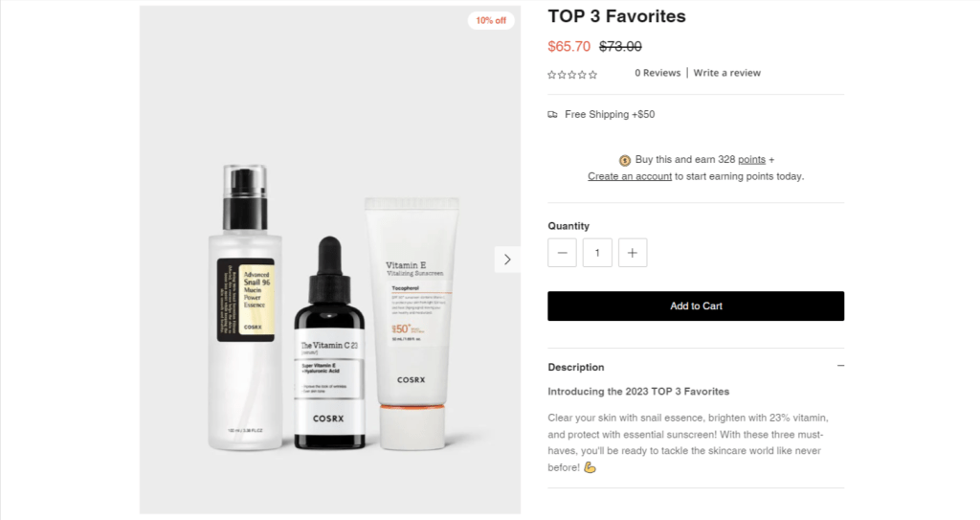Click the third rating star
980x520 pixels.
pos(572,75)
